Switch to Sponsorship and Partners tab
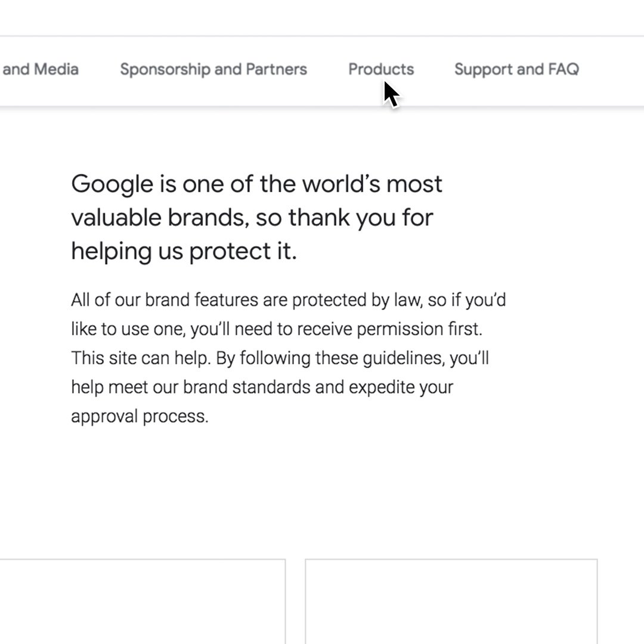The height and width of the screenshot is (644, 644). point(213,69)
